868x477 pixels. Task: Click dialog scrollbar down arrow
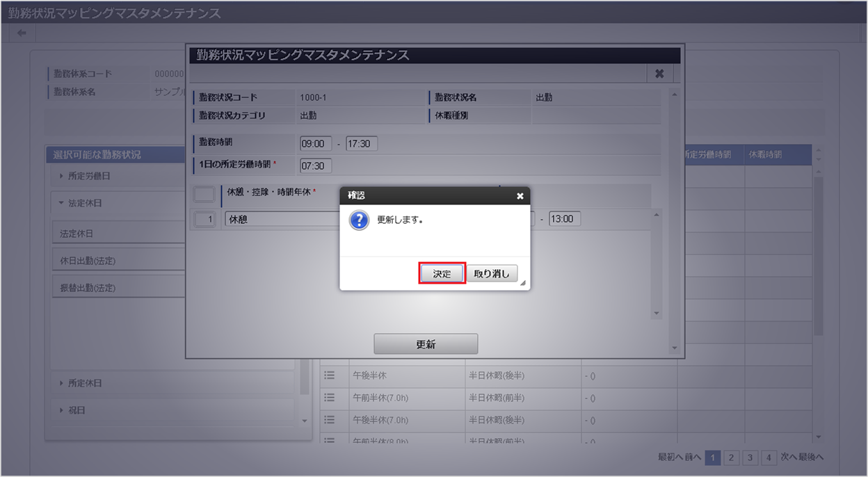(673, 348)
